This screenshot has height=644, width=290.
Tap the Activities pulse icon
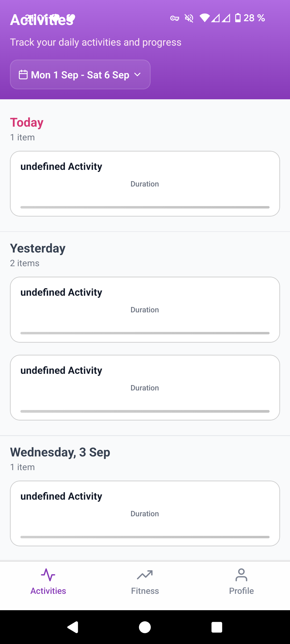click(x=48, y=575)
